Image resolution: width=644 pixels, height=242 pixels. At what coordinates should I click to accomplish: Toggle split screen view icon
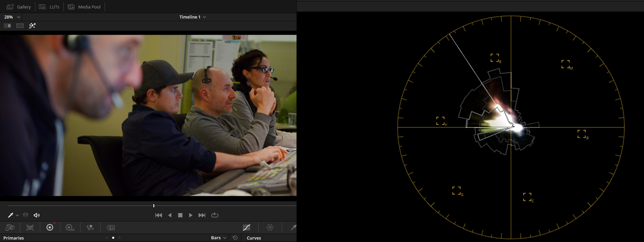pyautogui.click(x=20, y=26)
